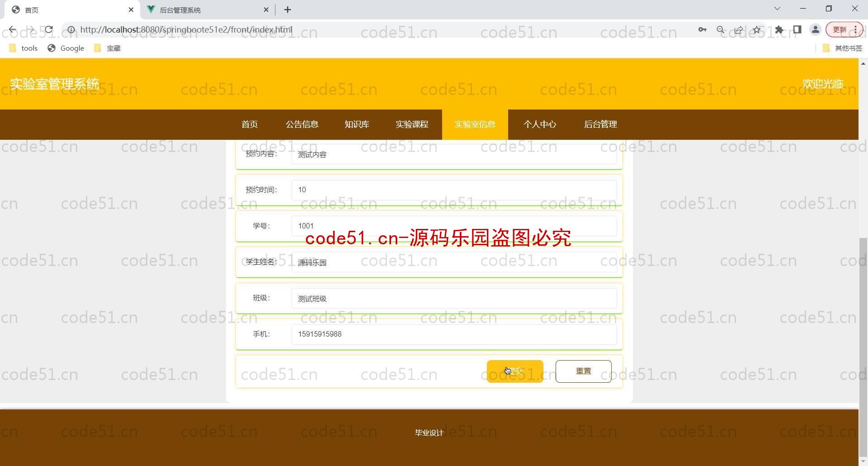The image size is (868, 466).
Task: Click the 班级 input field
Action: 454,299
